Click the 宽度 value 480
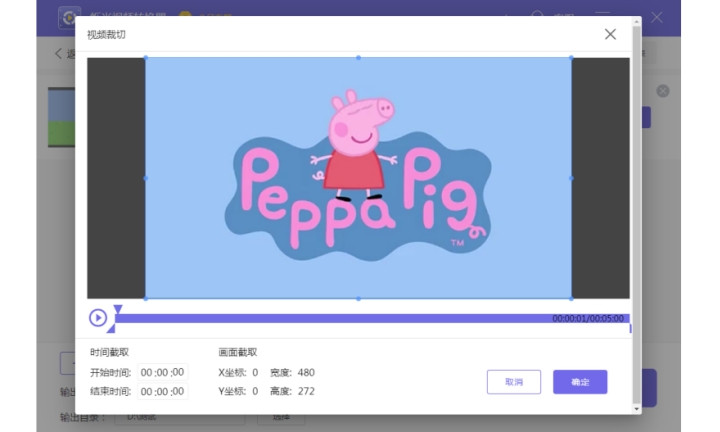Image resolution: width=720 pixels, height=432 pixels. pos(306,372)
